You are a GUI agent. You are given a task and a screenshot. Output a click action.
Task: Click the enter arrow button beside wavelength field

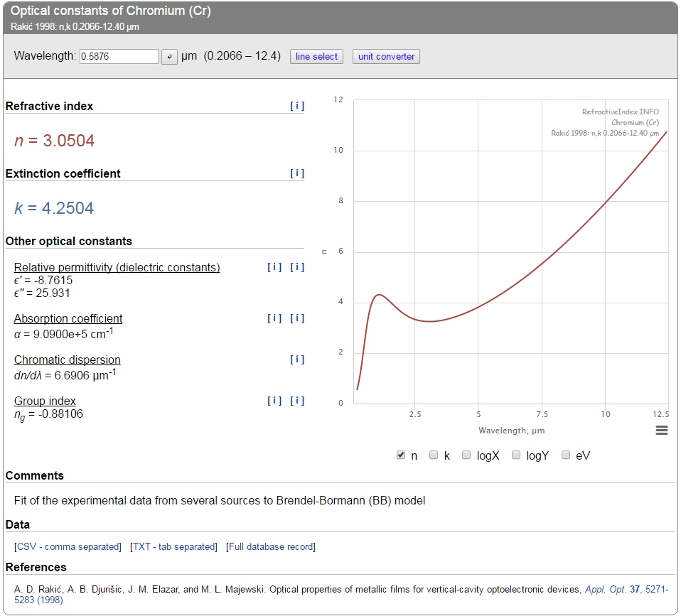pyautogui.click(x=169, y=57)
